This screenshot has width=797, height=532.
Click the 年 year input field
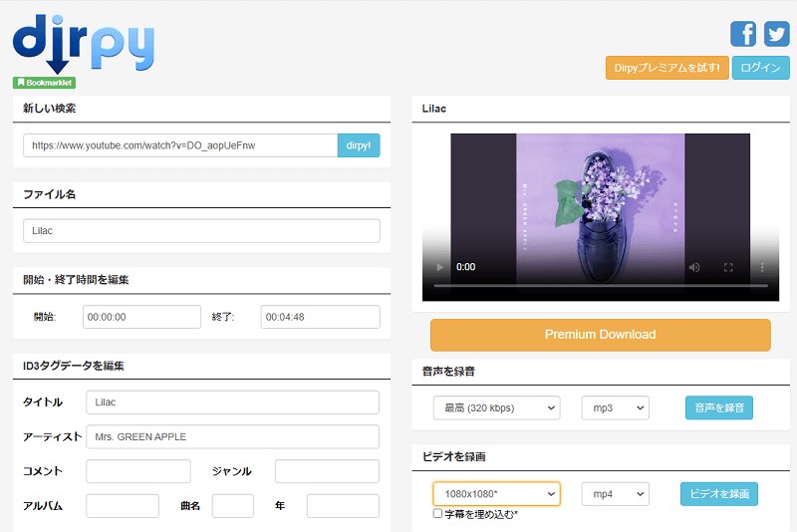point(343,505)
